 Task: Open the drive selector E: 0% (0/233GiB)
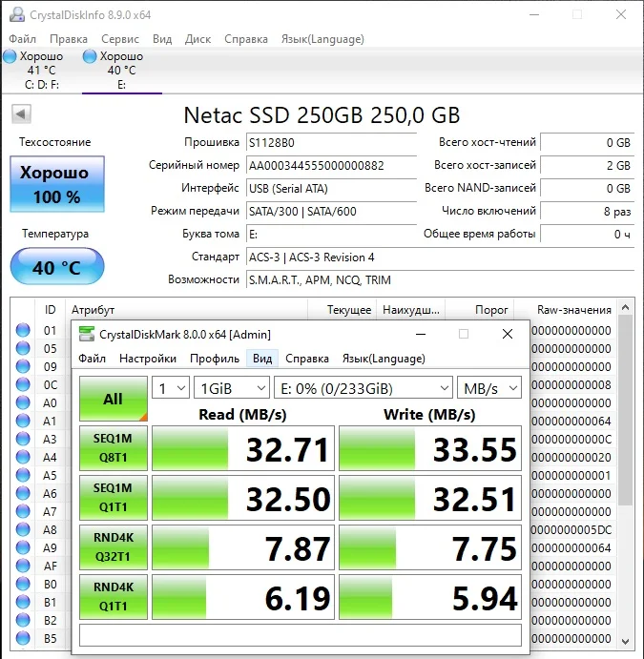[x=364, y=387]
